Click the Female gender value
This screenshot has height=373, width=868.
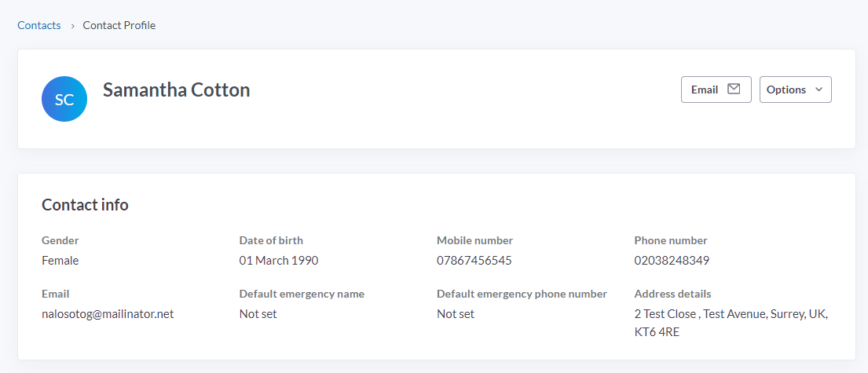[x=60, y=261]
